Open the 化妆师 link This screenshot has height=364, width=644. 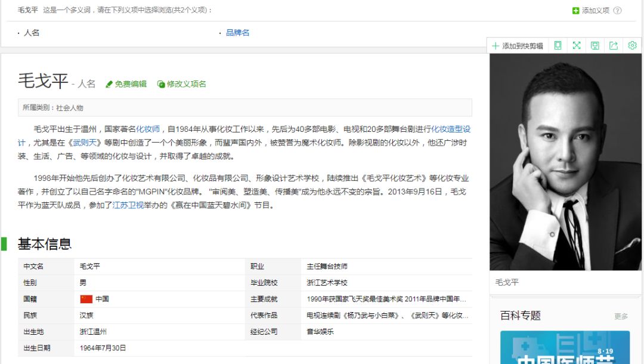coord(148,129)
